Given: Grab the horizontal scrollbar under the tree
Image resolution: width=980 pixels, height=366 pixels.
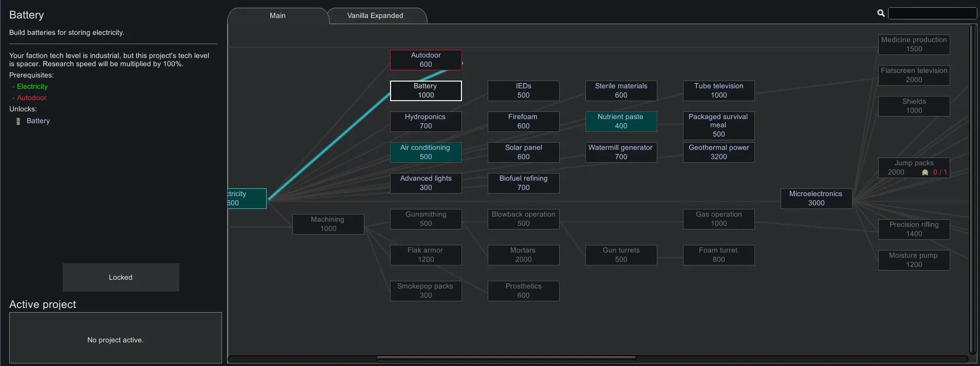Looking at the screenshot, I should [506, 359].
